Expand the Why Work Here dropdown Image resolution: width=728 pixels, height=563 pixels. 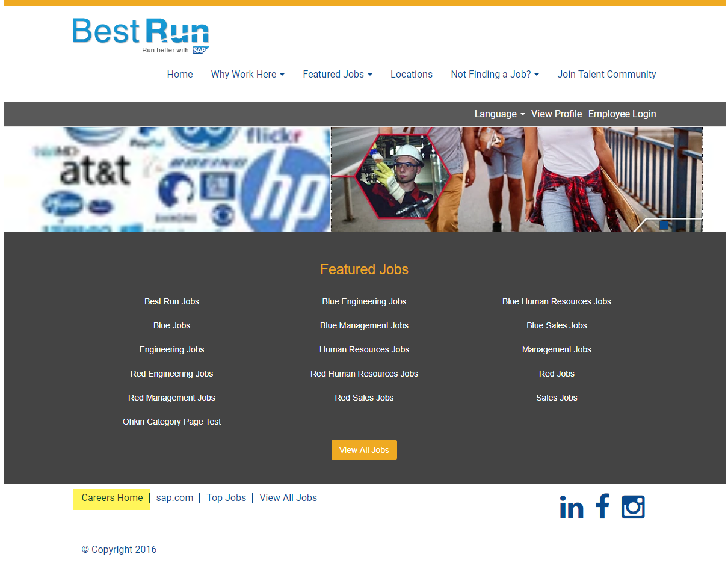(247, 75)
